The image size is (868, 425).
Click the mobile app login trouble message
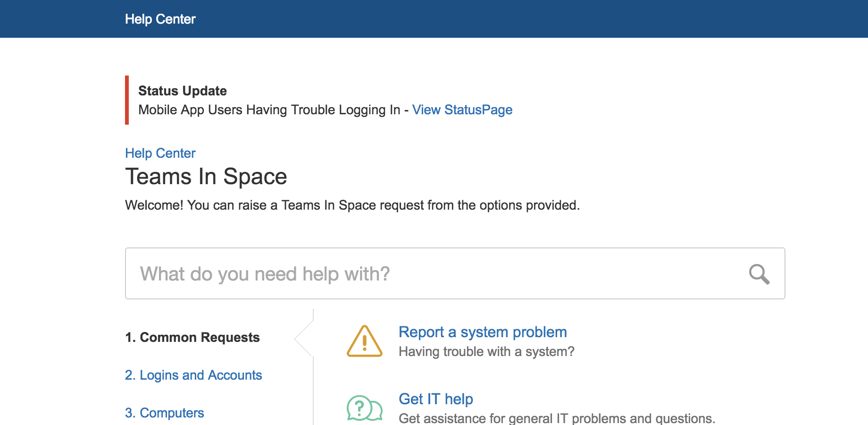(x=269, y=110)
